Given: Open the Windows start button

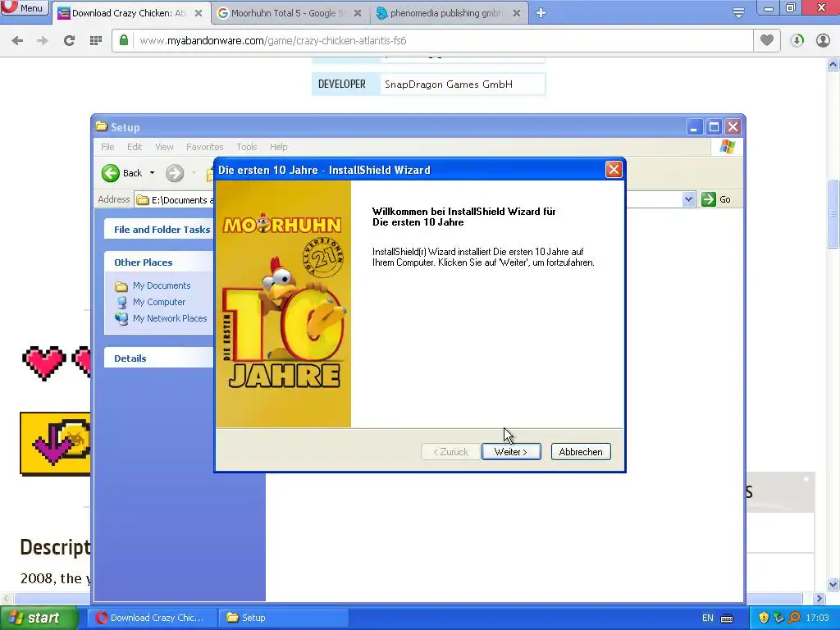Looking at the screenshot, I should 38,618.
